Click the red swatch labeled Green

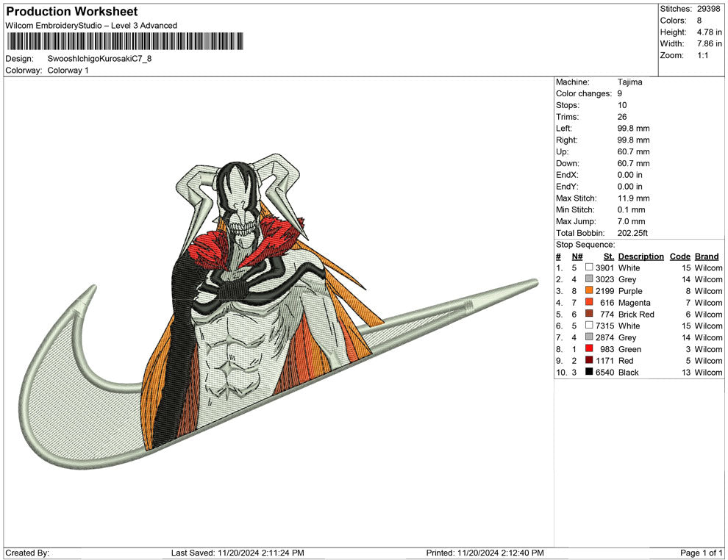(589, 349)
